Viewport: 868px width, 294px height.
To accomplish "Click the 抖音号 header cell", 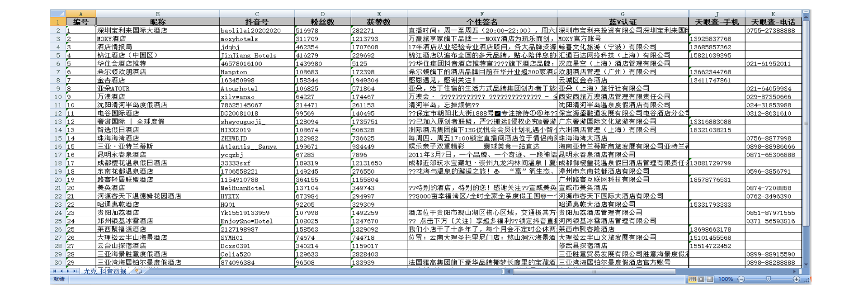I will click(257, 22).
